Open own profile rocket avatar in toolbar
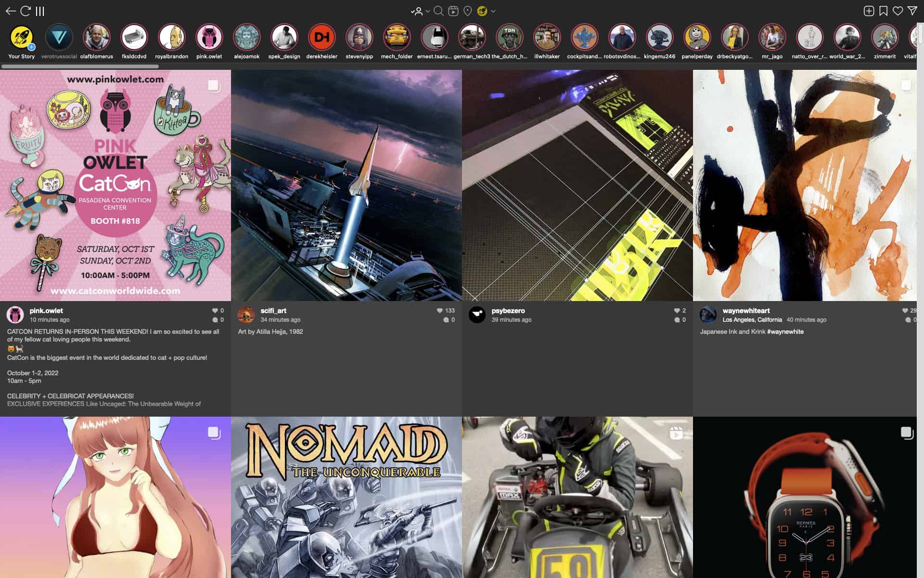 [x=482, y=11]
